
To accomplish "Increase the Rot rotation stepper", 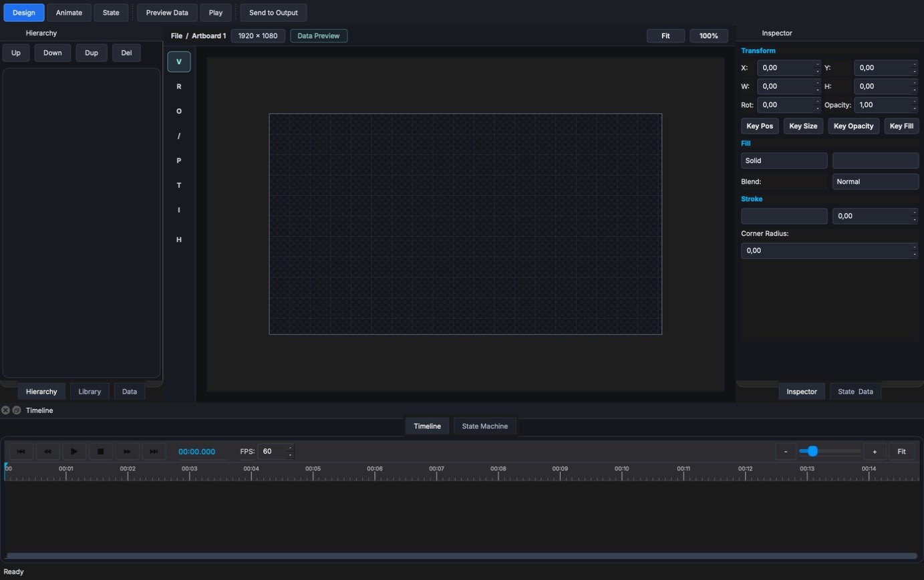I will click(x=818, y=102).
